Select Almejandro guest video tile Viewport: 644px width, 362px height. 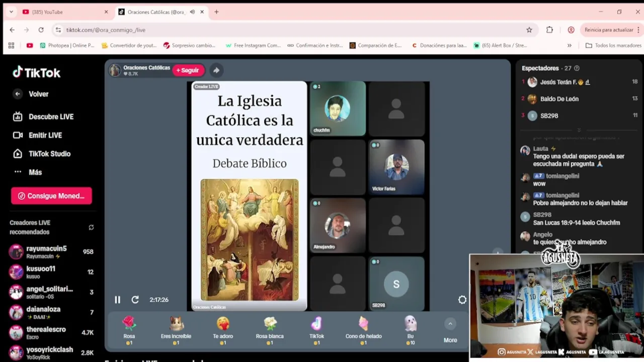click(x=338, y=226)
